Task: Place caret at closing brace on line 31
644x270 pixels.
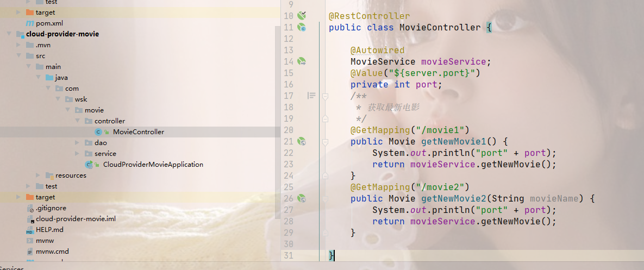Action: pos(332,255)
